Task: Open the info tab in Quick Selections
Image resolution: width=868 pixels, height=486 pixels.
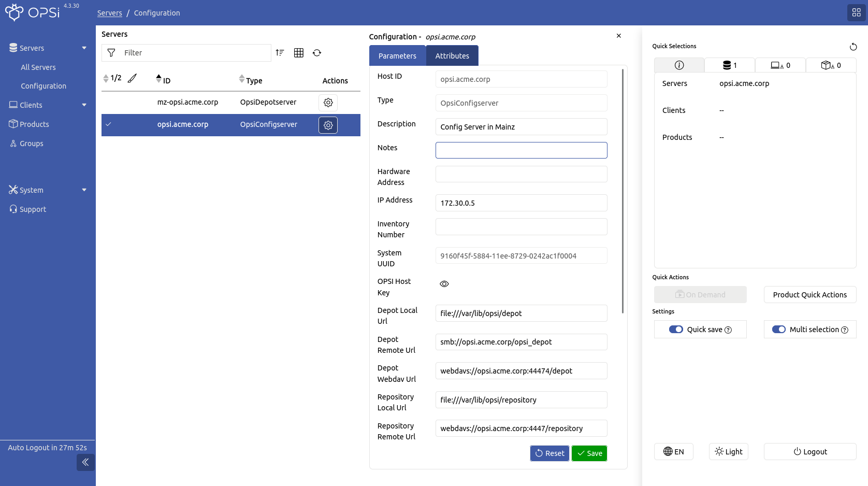Action: [679, 65]
